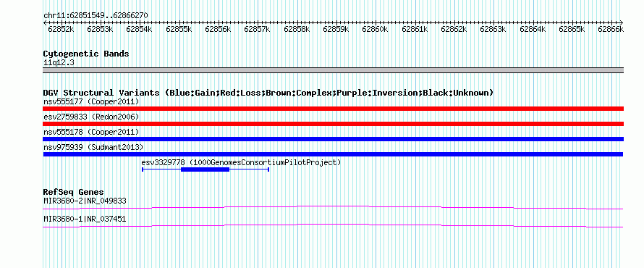Screen dimensions: 644x268
Task: Click the blue gain bar for nsv555178
Action: [x=333, y=139]
